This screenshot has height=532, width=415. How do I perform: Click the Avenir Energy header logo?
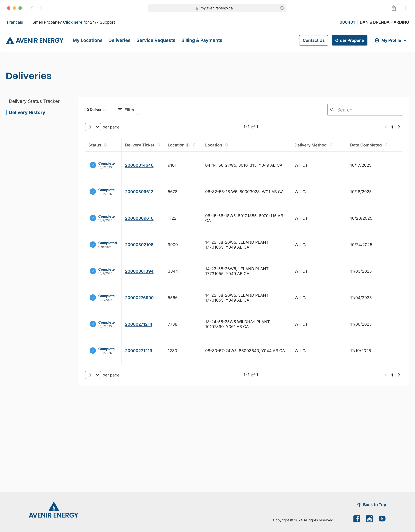(35, 40)
